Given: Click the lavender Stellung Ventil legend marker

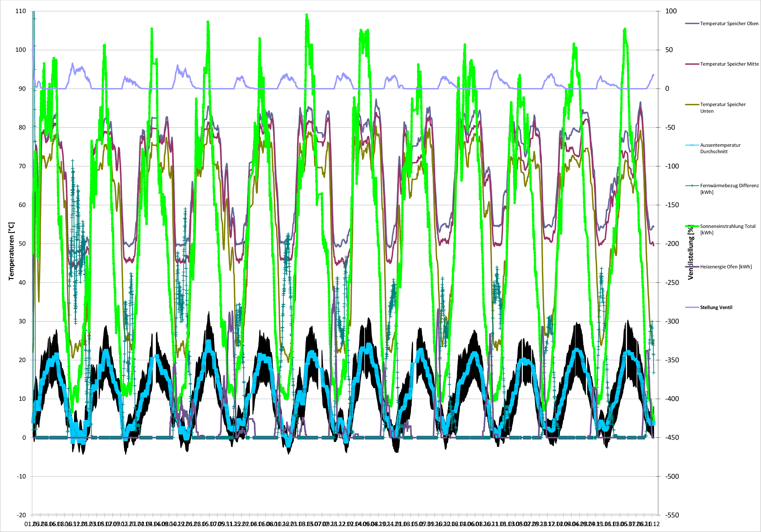Looking at the screenshot, I should [692, 307].
